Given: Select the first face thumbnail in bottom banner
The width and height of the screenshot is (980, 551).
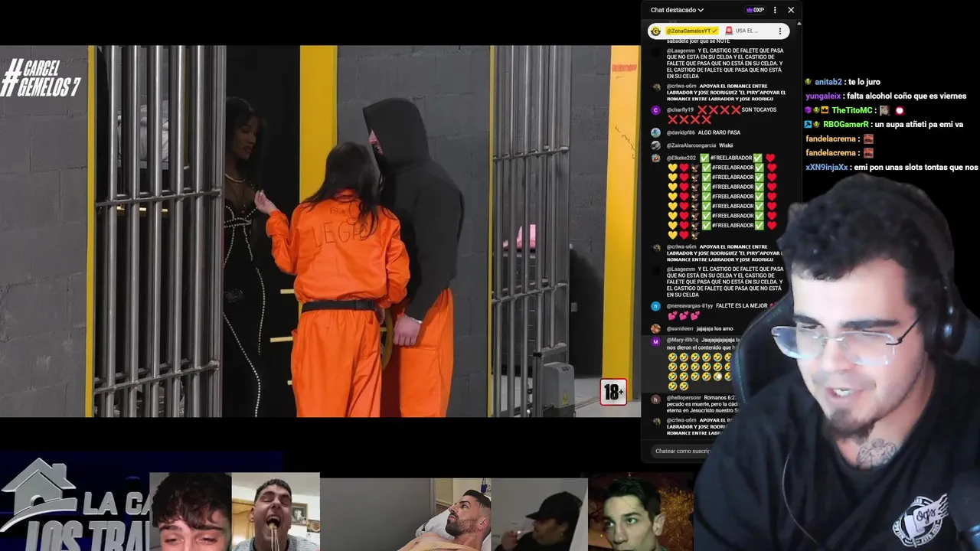Looking at the screenshot, I should coord(191,511).
